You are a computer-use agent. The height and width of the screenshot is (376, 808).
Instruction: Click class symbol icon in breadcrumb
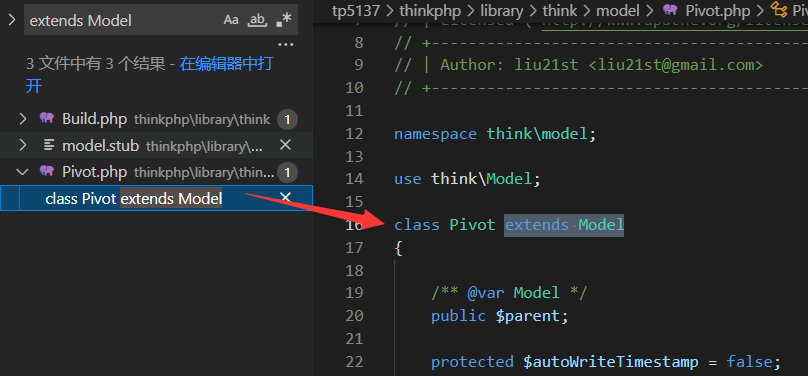click(x=778, y=9)
